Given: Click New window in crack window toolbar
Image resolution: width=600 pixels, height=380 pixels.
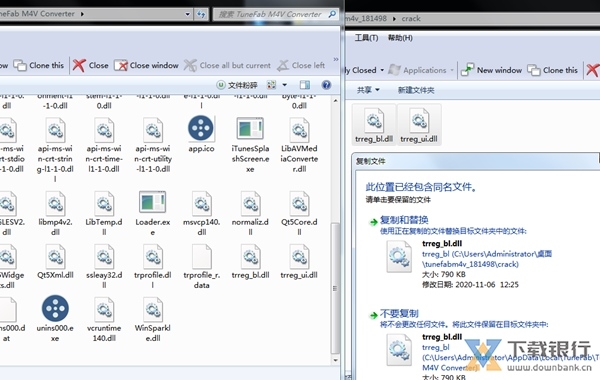Looking at the screenshot, I should click(x=491, y=70).
